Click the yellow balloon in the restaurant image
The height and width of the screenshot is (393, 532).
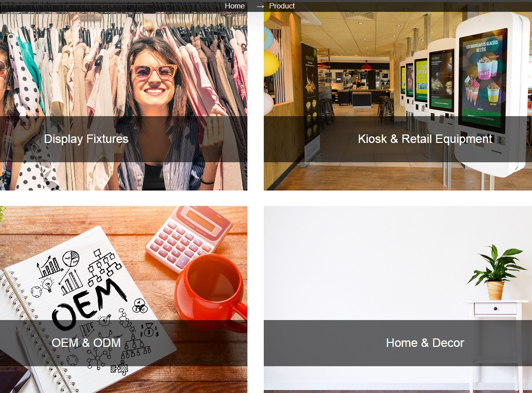(271, 64)
